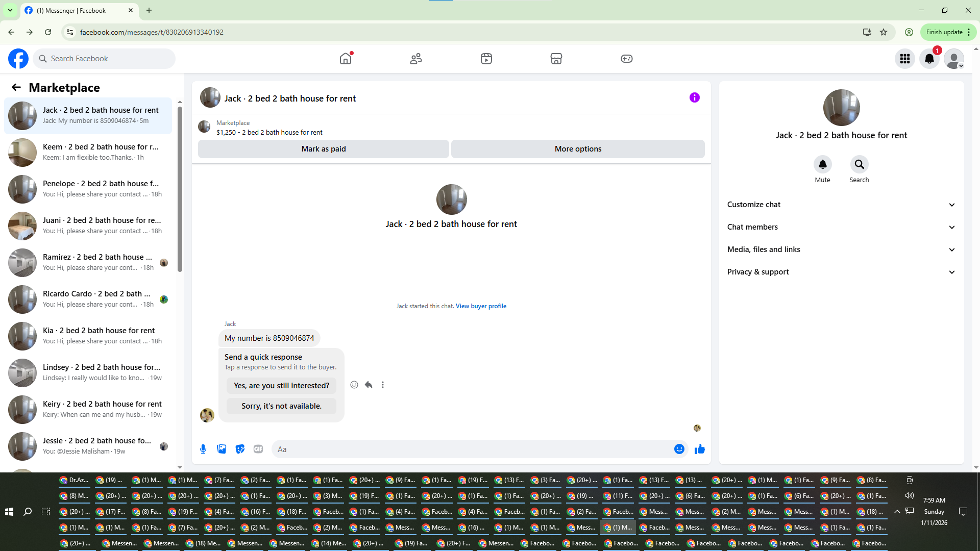Open site information icon in address bar
The image size is (980, 551).
tap(70, 32)
